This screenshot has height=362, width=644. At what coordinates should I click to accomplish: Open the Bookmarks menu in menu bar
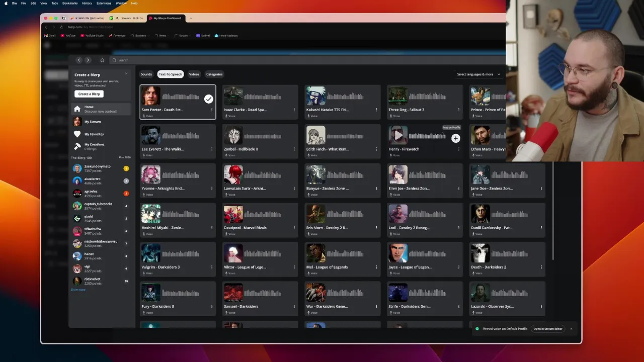tap(70, 3)
